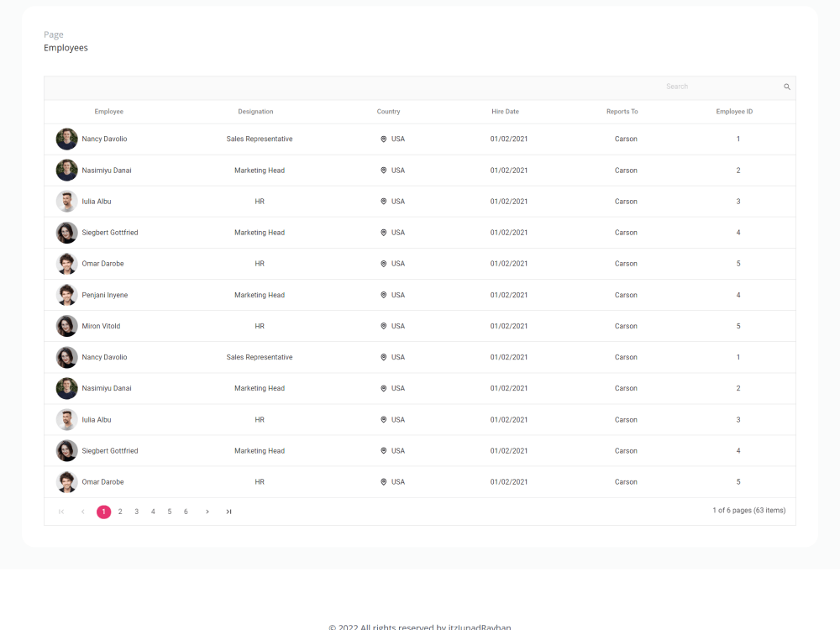The width and height of the screenshot is (840, 630).
Task: Click the location pin in Omar Darobe's row
Action: coord(384,263)
